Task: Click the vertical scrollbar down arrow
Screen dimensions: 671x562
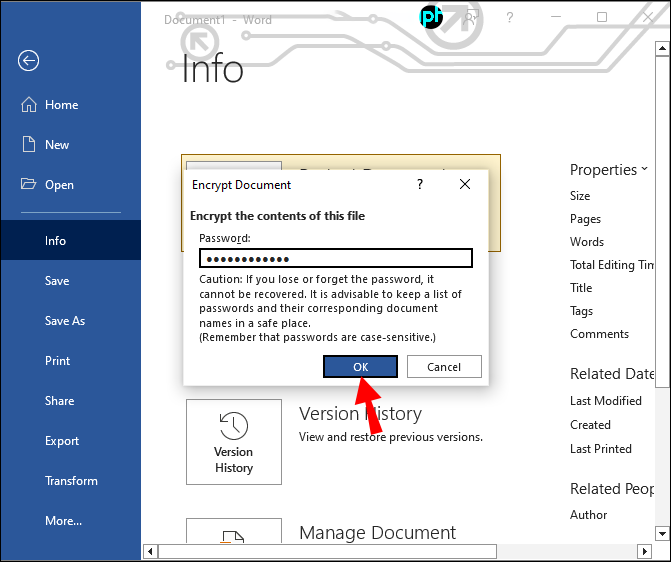Action: (x=662, y=534)
